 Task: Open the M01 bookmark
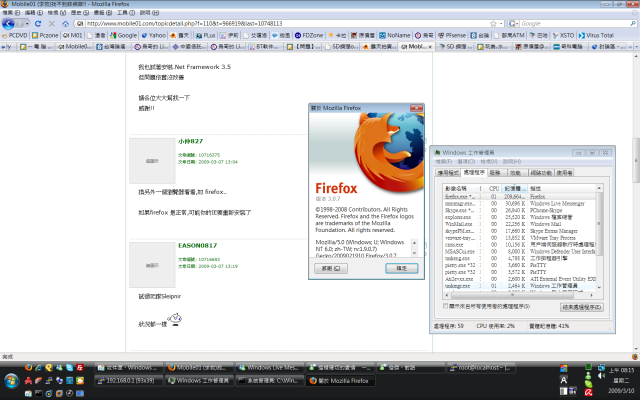[x=73, y=36]
